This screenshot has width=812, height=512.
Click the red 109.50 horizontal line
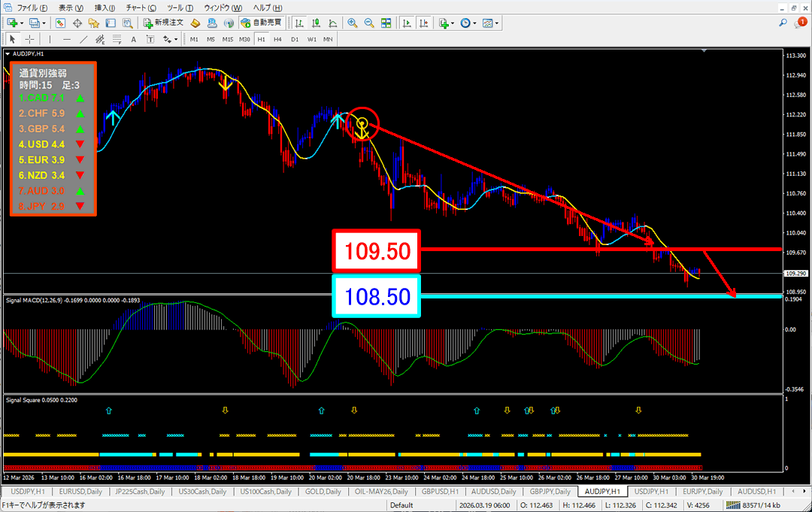[564, 249]
